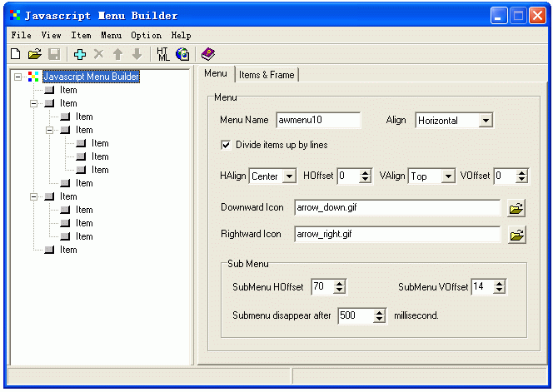Click the Rightward Icon field arrow_right.gif
Image resolution: width=553 pixels, height=392 pixels.
coord(397,235)
